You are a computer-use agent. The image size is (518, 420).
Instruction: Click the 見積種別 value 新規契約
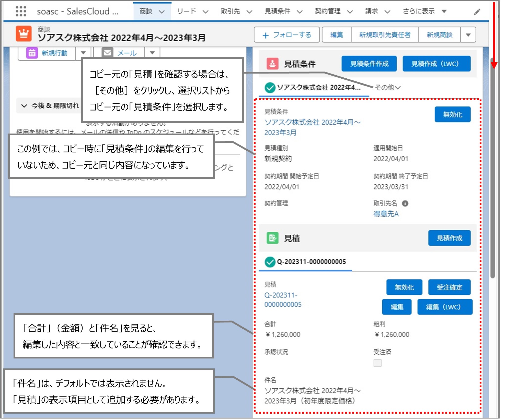[278, 159]
